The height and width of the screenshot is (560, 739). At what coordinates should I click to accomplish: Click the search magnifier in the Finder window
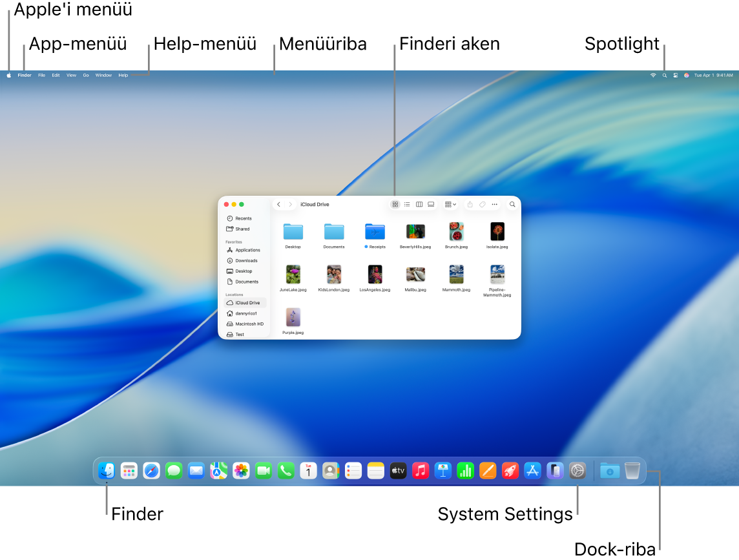click(512, 204)
